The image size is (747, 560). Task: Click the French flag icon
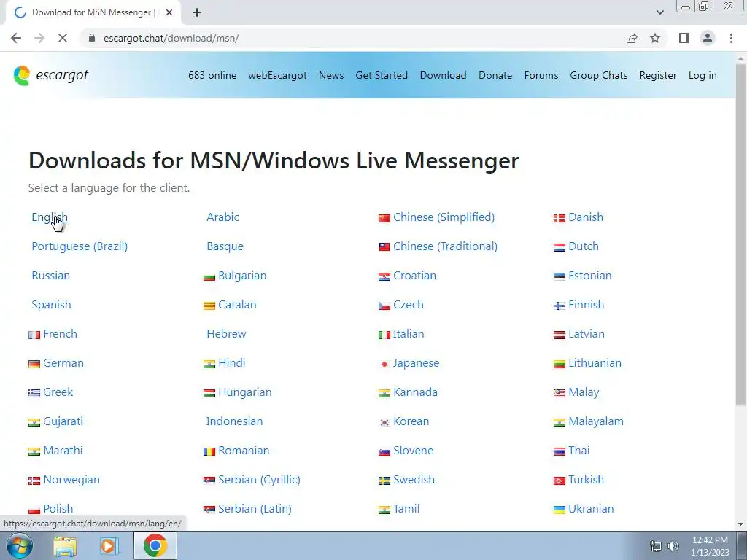tap(34, 335)
